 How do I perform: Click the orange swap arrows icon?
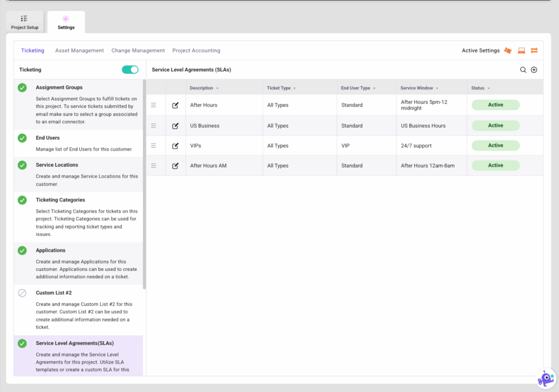pos(534,50)
